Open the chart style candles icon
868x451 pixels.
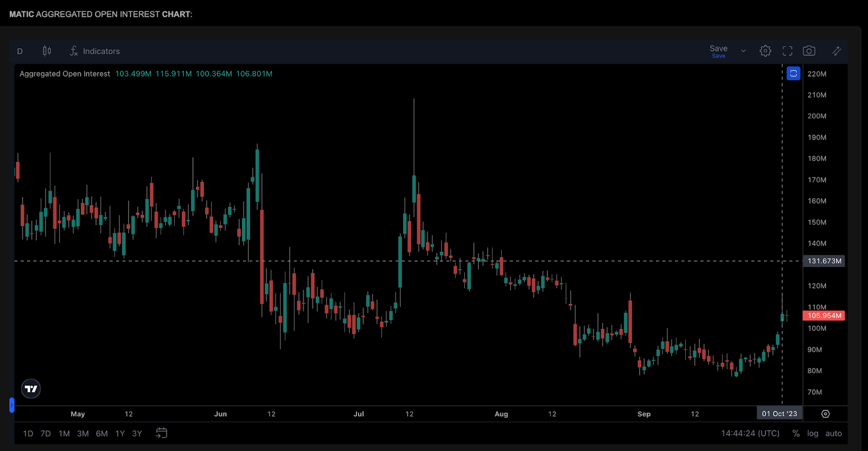pos(47,51)
